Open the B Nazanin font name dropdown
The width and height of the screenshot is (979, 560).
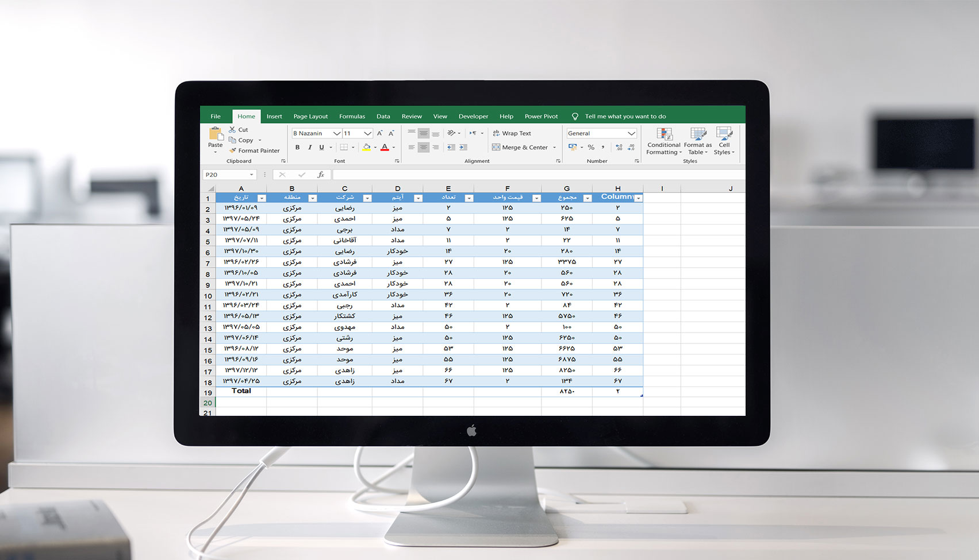[337, 133]
